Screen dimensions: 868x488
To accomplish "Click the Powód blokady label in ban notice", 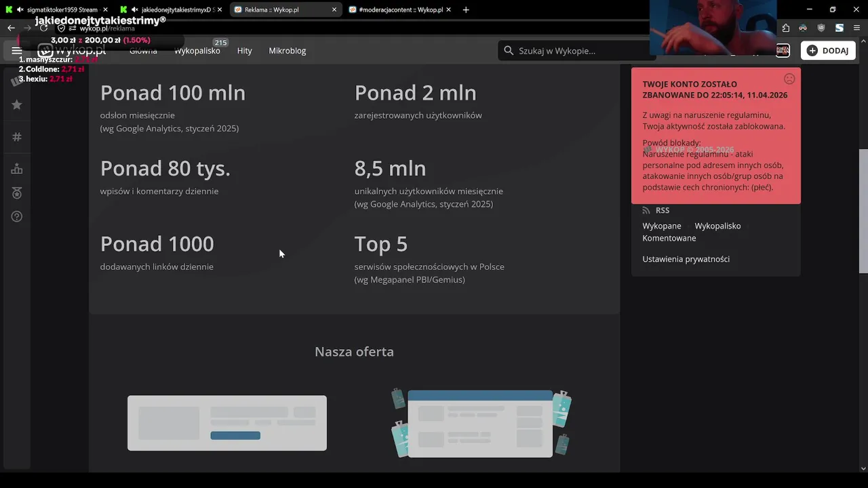I will (x=671, y=143).
